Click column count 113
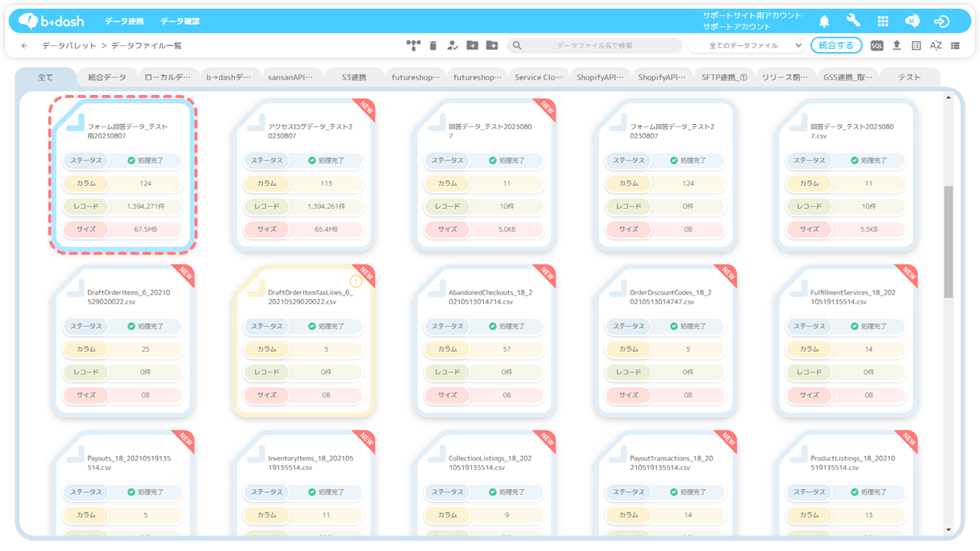Image resolution: width=980 pixels, height=551 pixels. point(326,184)
